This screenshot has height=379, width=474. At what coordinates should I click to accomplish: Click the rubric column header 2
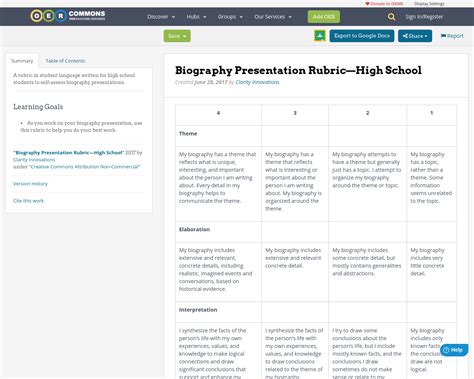click(368, 113)
